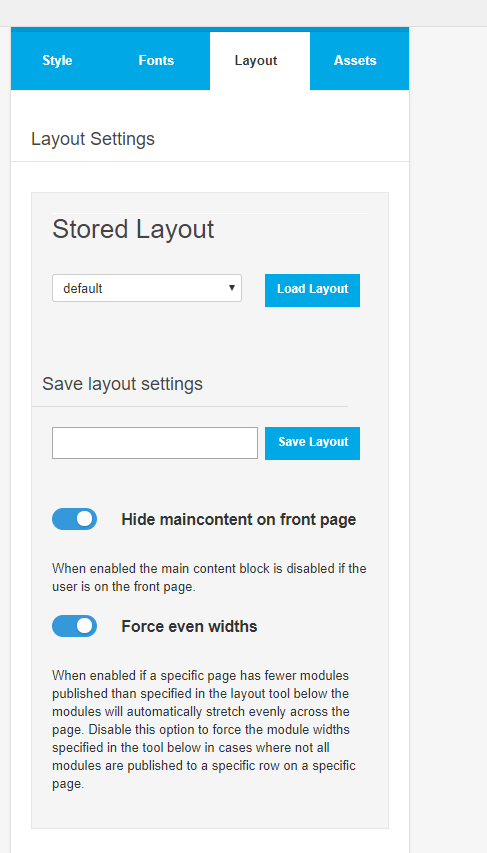Click the Save Layout button
The image size is (487, 853).
[312, 443]
